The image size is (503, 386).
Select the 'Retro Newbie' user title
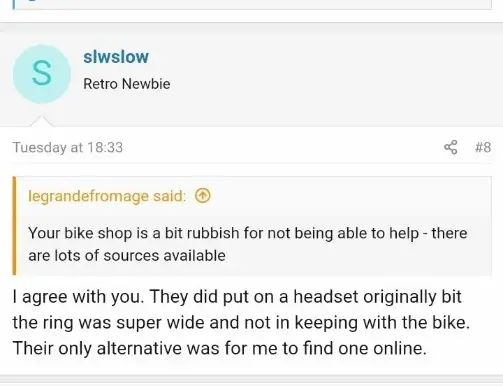coord(127,84)
